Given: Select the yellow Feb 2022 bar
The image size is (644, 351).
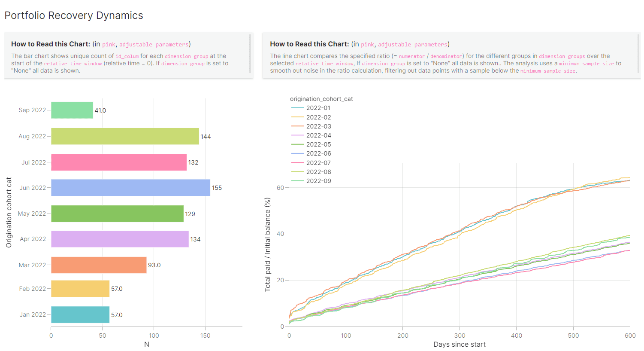Looking at the screenshot, I should point(80,289).
